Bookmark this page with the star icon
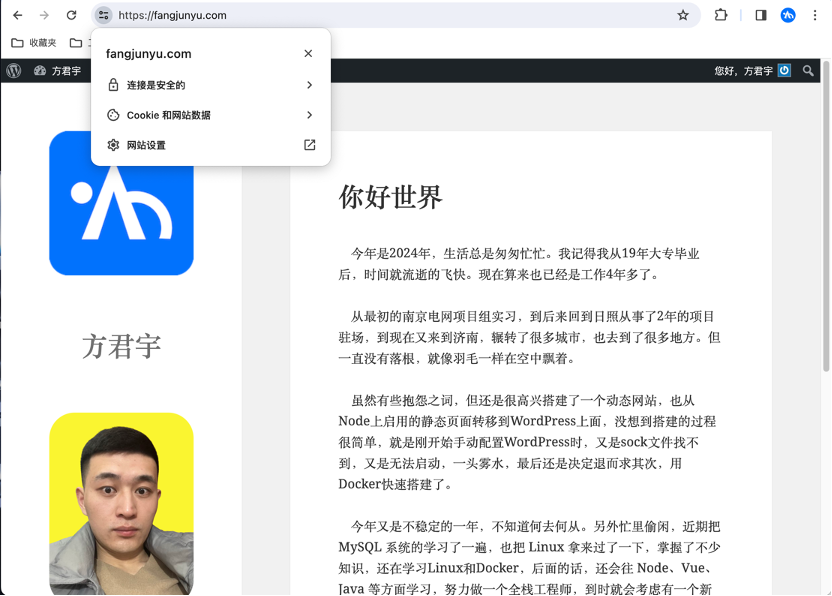 click(683, 15)
